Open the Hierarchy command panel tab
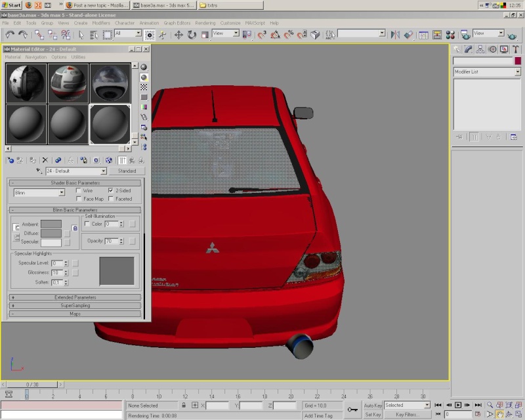Screen dimensions: 525x420 pos(480,50)
